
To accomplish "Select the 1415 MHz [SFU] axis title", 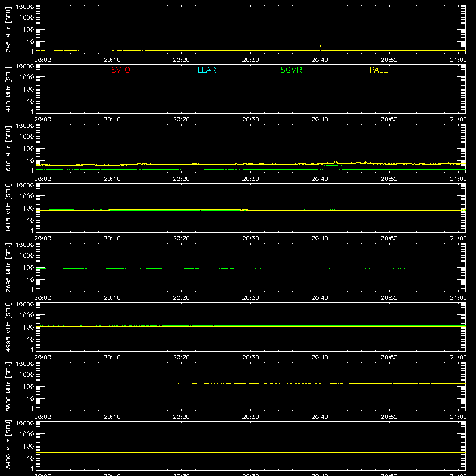I will click(8, 208).
